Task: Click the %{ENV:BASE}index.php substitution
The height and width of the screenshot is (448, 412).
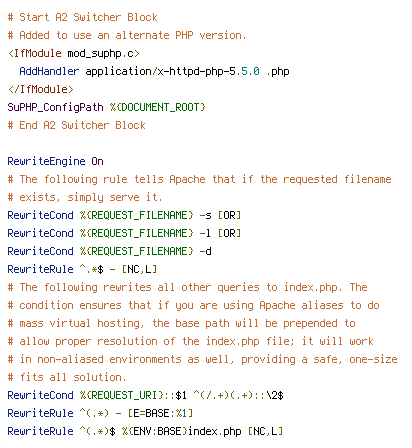Action: coord(181,431)
